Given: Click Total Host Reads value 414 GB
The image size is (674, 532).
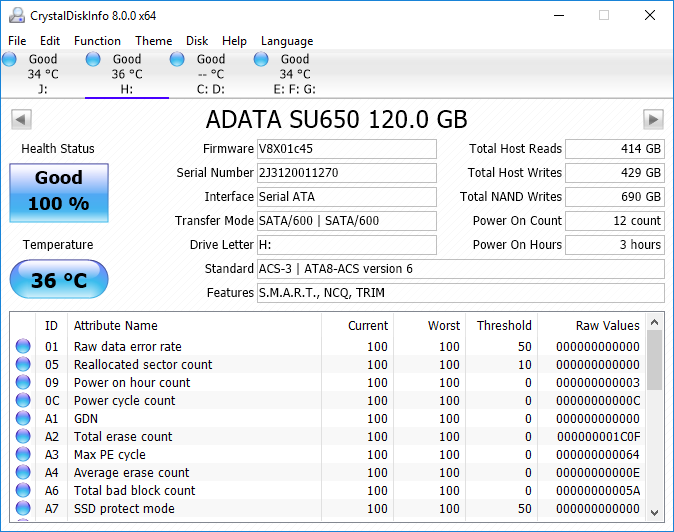Looking at the screenshot, I should (615, 149).
